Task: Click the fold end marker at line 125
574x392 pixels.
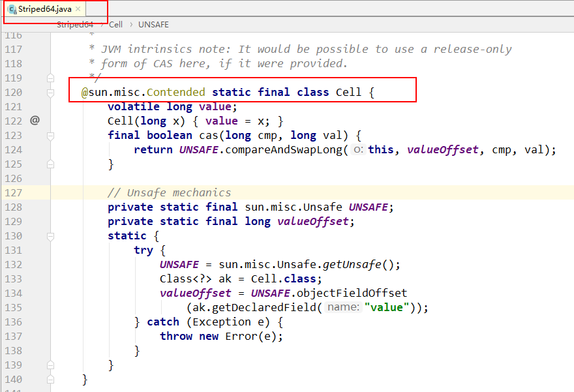Action: (x=50, y=164)
